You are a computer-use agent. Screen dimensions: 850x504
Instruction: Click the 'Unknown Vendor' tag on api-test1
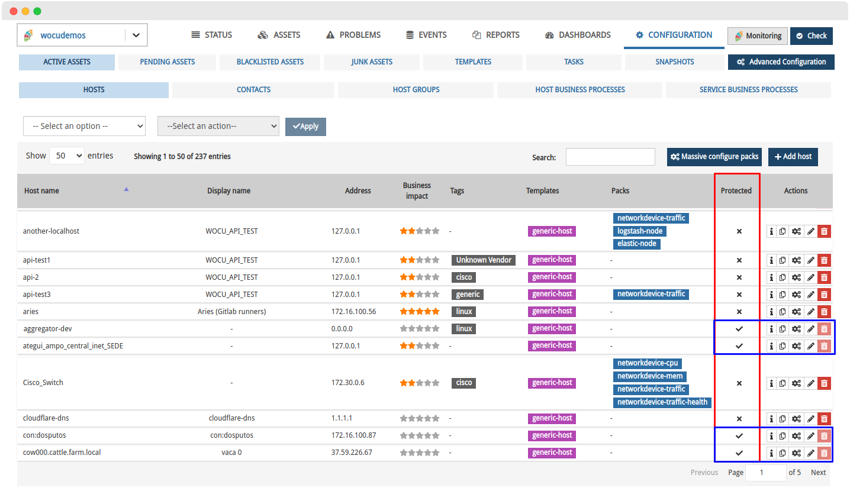pos(484,260)
